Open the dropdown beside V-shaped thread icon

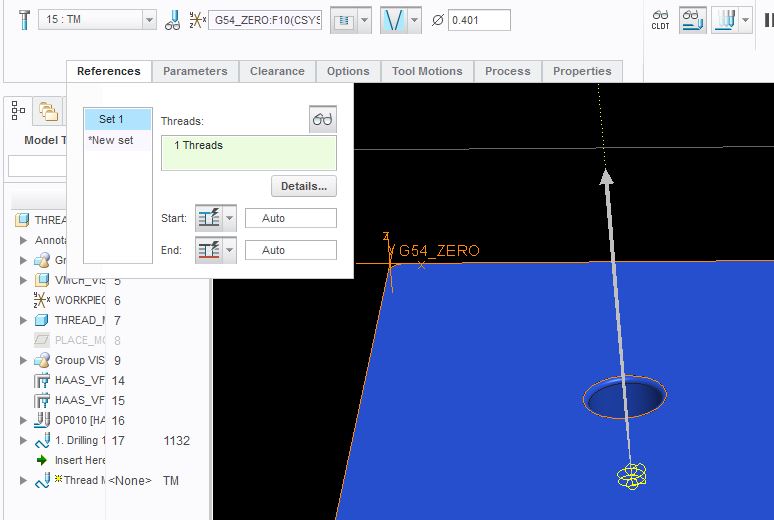pyautogui.click(x=415, y=20)
